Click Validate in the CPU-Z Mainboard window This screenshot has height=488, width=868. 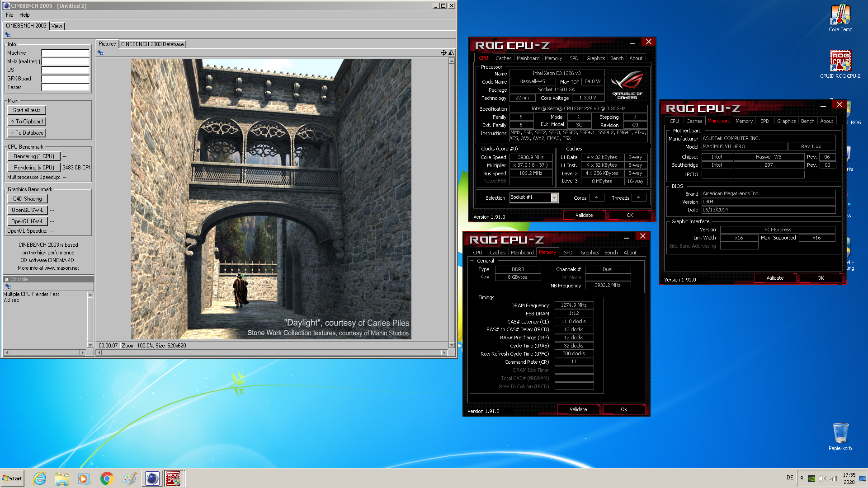point(774,278)
